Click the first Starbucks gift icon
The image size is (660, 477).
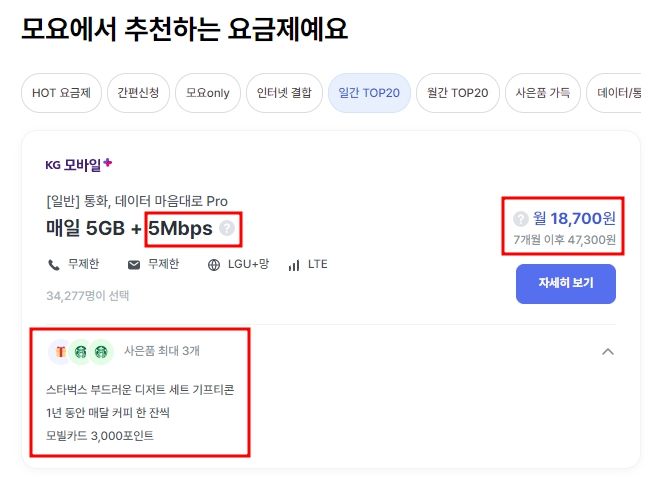coord(81,352)
